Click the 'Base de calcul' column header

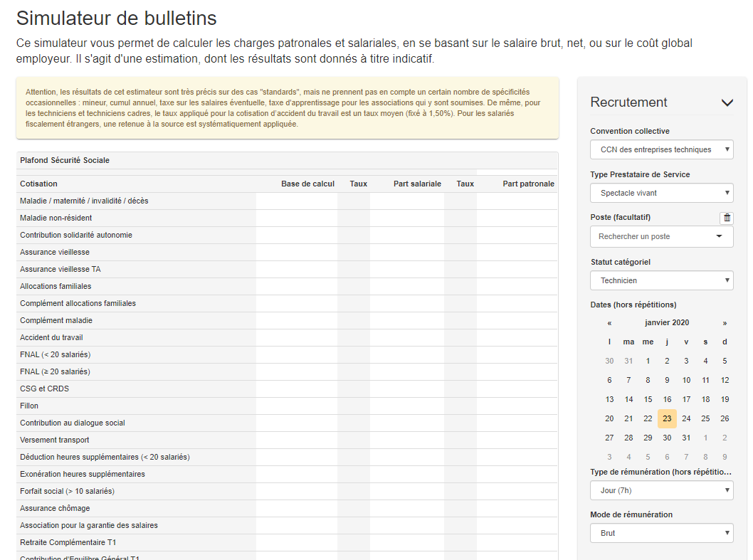click(x=308, y=184)
